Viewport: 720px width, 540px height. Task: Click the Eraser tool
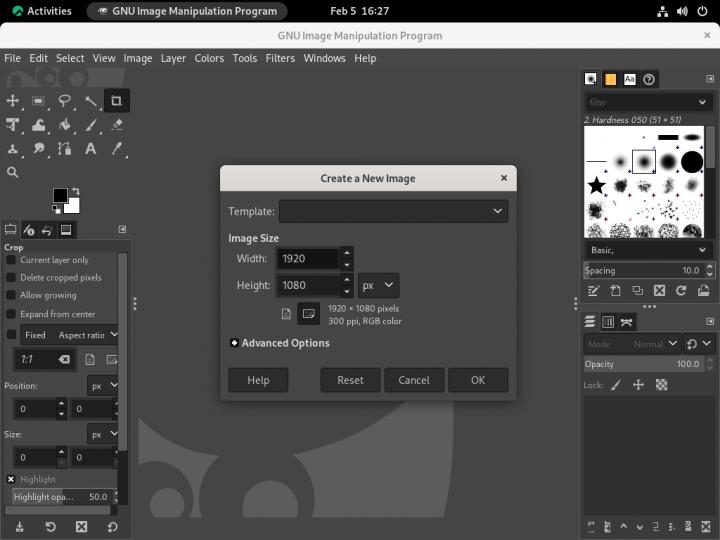tap(117, 125)
